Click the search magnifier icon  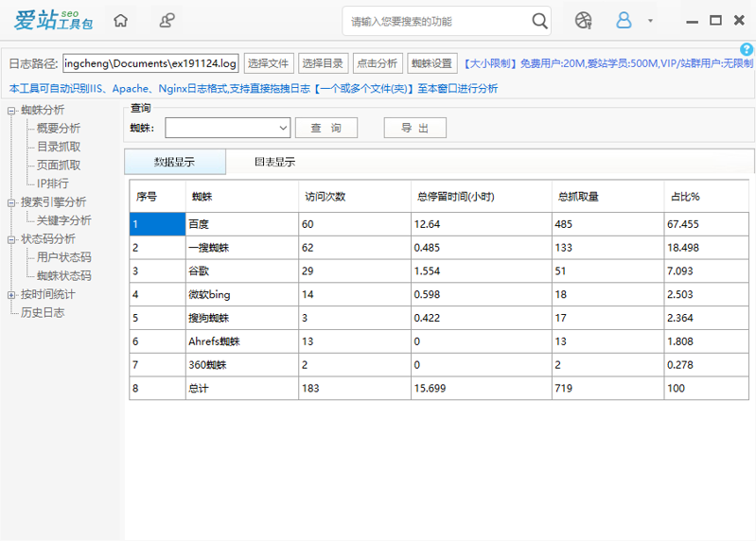(539, 21)
